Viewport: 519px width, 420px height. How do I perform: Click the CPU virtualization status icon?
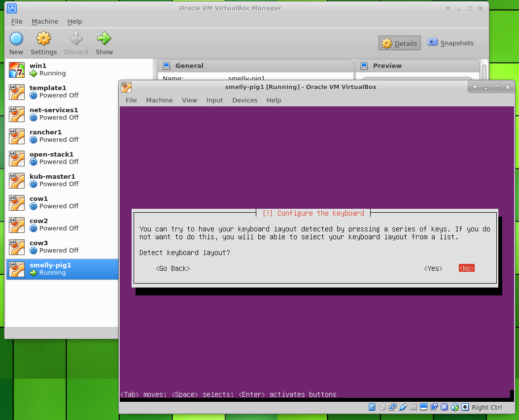(x=444, y=407)
